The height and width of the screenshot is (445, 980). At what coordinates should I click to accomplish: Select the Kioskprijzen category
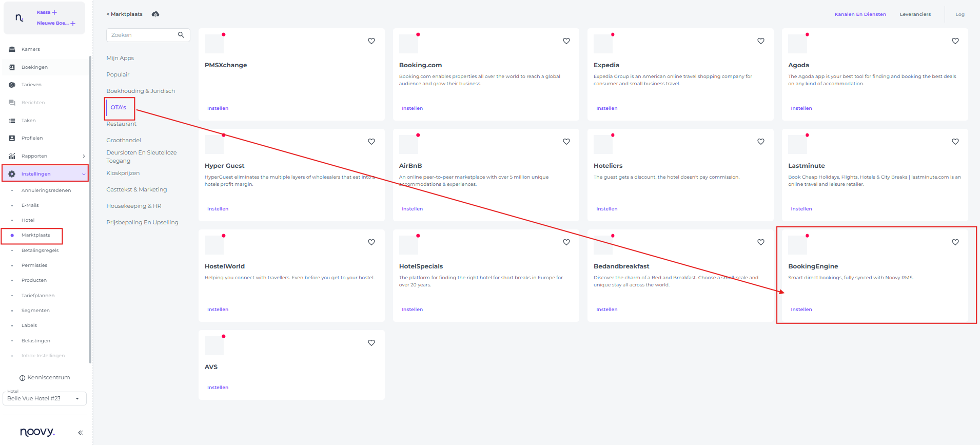click(123, 173)
